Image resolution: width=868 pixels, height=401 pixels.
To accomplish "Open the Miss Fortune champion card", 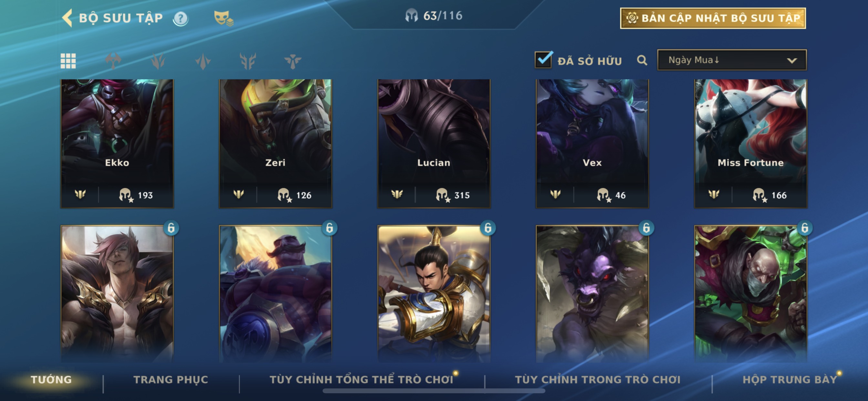I will (750, 144).
